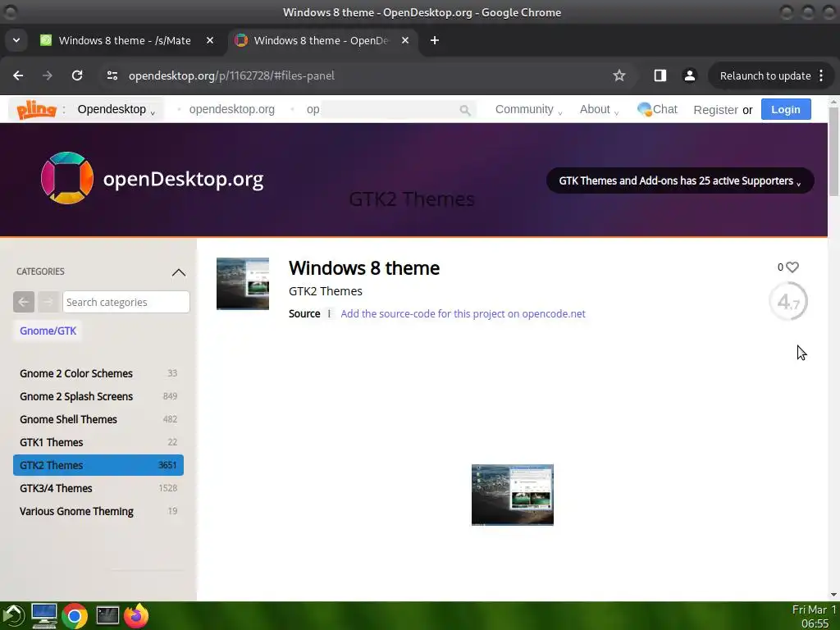840x630 pixels.
Task: Click the page vertical scrollbar
Action: point(833,151)
